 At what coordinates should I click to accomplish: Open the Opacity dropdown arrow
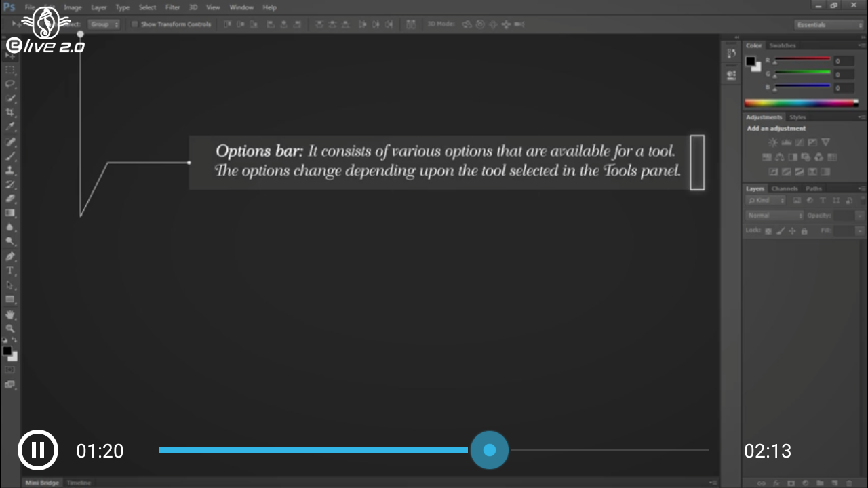coord(860,216)
